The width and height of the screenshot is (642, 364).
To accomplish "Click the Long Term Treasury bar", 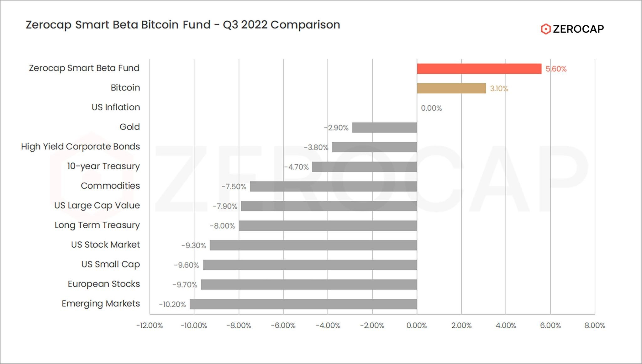I will click(328, 226).
